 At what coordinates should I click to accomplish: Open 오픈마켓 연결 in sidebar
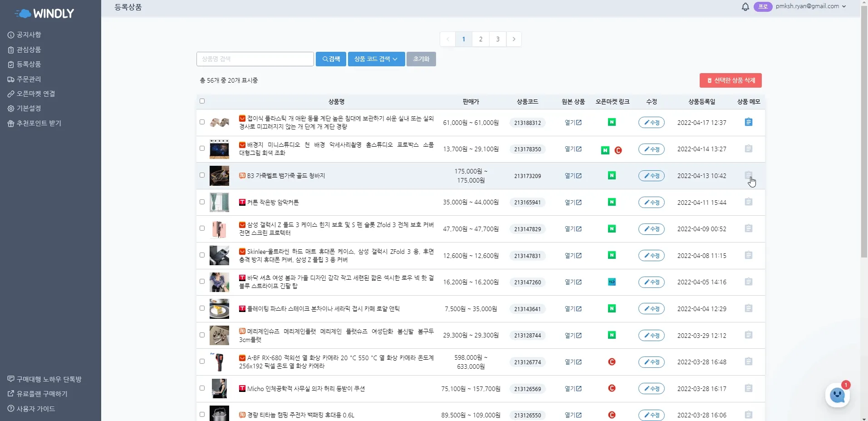31,94
